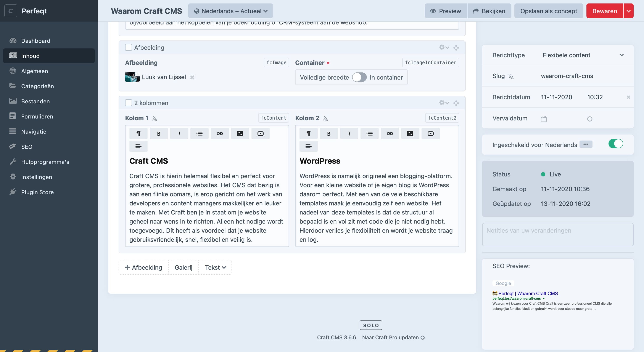Select the Afbeelding block checkbox
This screenshot has height=352, width=644.
pyautogui.click(x=129, y=48)
